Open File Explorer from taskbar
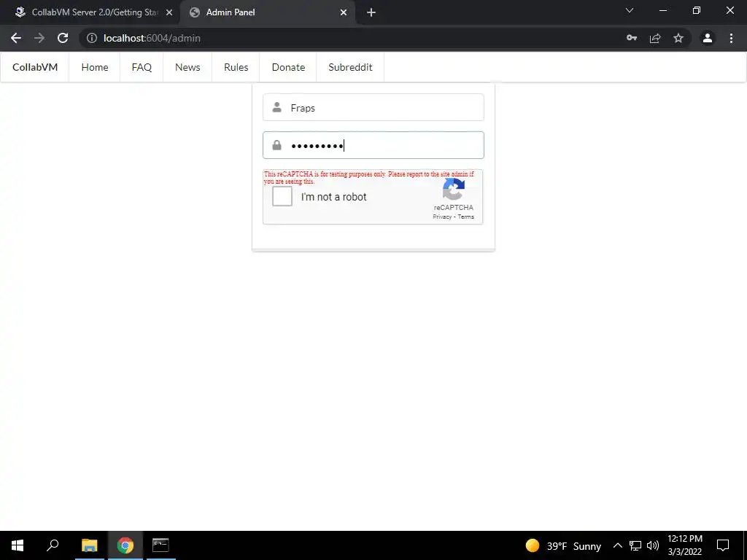 click(x=89, y=545)
